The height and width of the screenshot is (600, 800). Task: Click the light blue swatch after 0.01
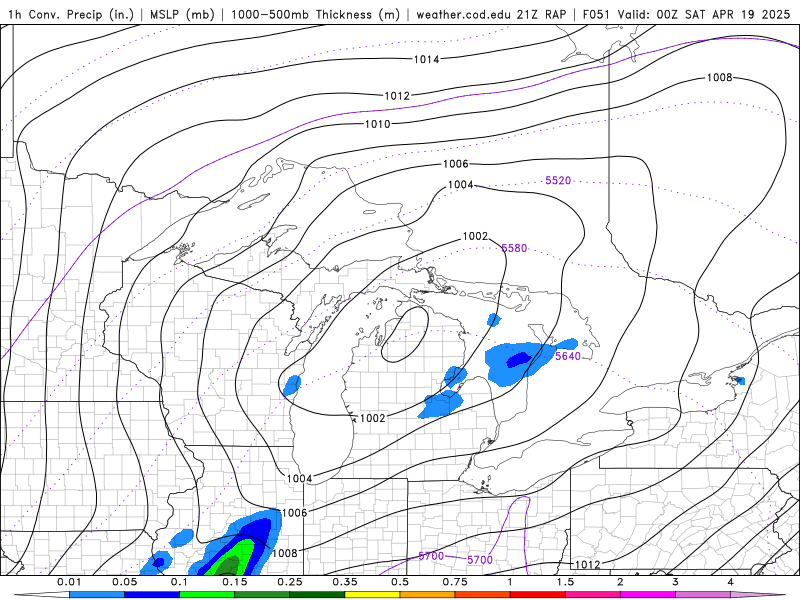tap(97, 595)
